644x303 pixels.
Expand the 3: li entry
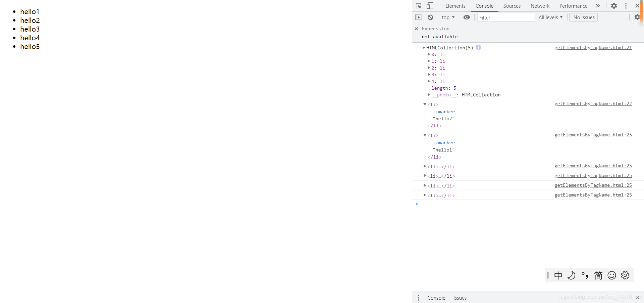(429, 74)
